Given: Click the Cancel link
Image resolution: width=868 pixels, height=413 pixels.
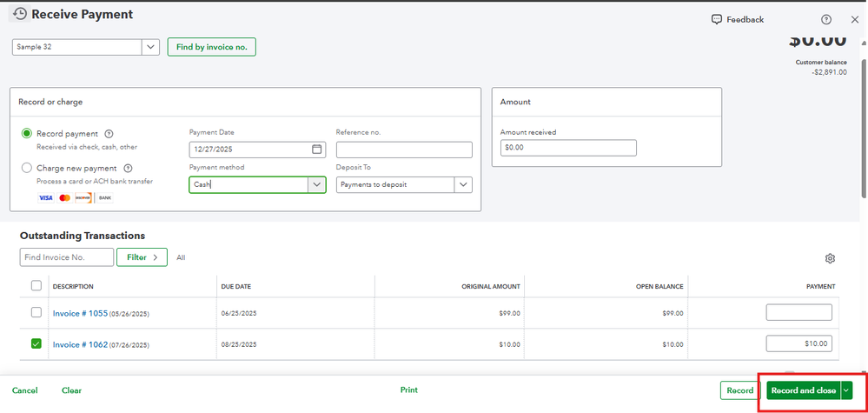Looking at the screenshot, I should pyautogui.click(x=25, y=390).
